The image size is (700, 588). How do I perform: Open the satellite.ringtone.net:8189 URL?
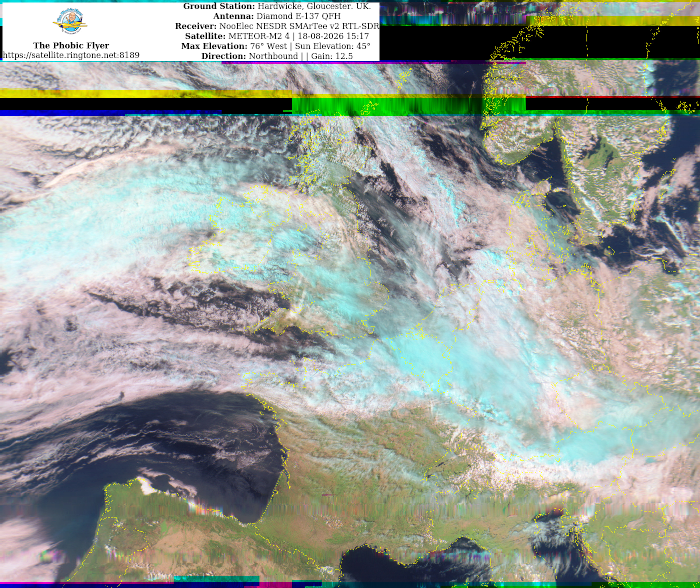(x=71, y=55)
